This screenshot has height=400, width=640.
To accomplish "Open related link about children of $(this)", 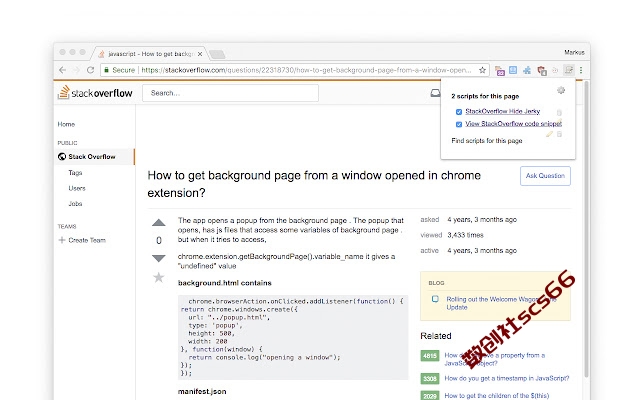I will pyautogui.click(x=497, y=396).
